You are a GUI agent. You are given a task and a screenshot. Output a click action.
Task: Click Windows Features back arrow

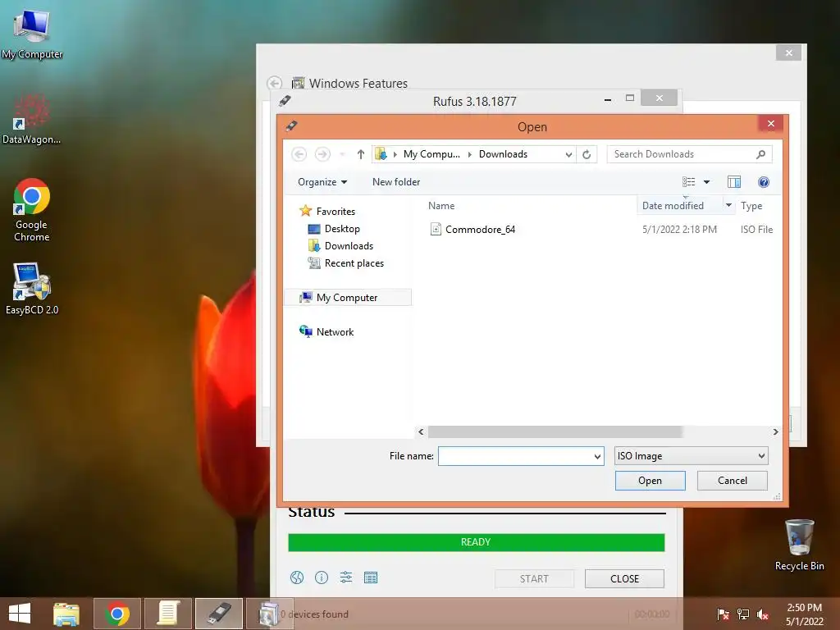coord(274,84)
